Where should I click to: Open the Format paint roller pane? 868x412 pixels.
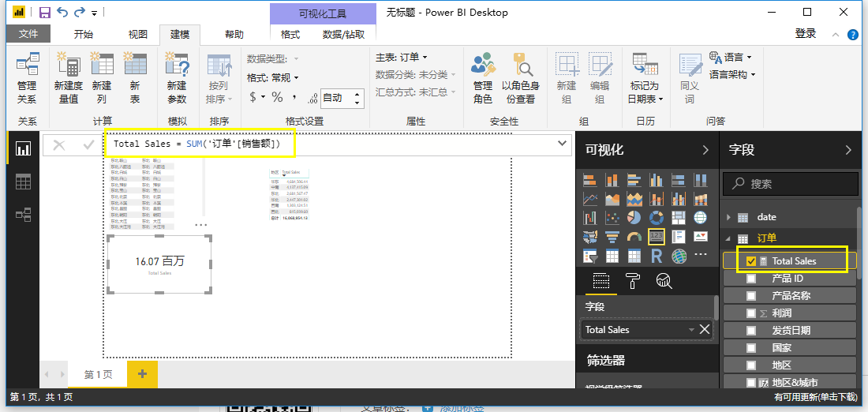tap(633, 281)
